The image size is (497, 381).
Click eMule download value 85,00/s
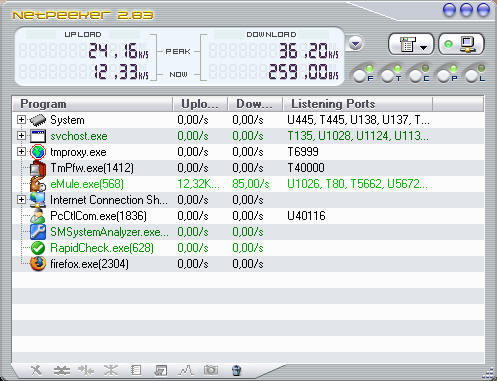[x=251, y=184]
